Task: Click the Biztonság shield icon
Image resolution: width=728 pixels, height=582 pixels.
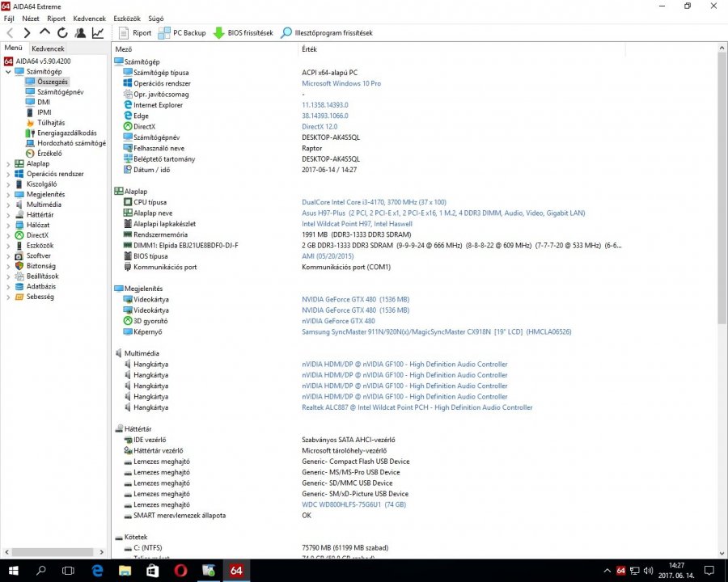Action: click(x=19, y=266)
